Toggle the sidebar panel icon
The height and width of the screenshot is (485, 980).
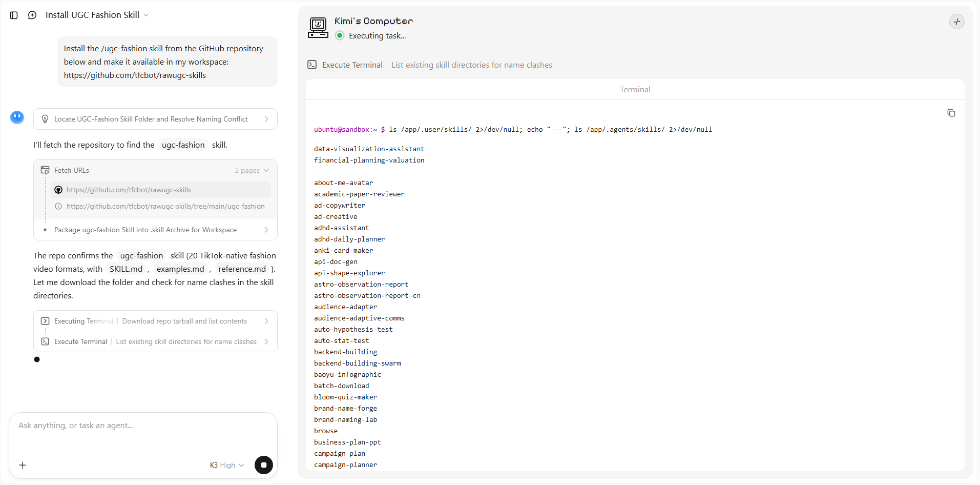(x=14, y=15)
